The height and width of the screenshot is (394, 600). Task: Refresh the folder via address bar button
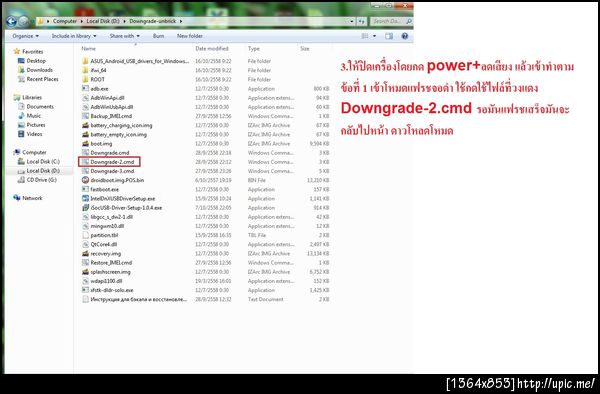362,21
